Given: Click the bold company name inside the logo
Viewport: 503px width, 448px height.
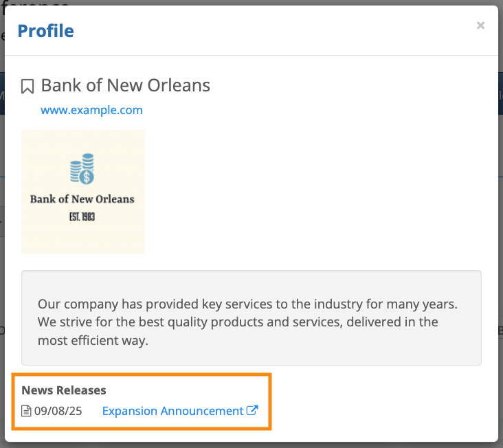Looking at the screenshot, I should [82, 199].
